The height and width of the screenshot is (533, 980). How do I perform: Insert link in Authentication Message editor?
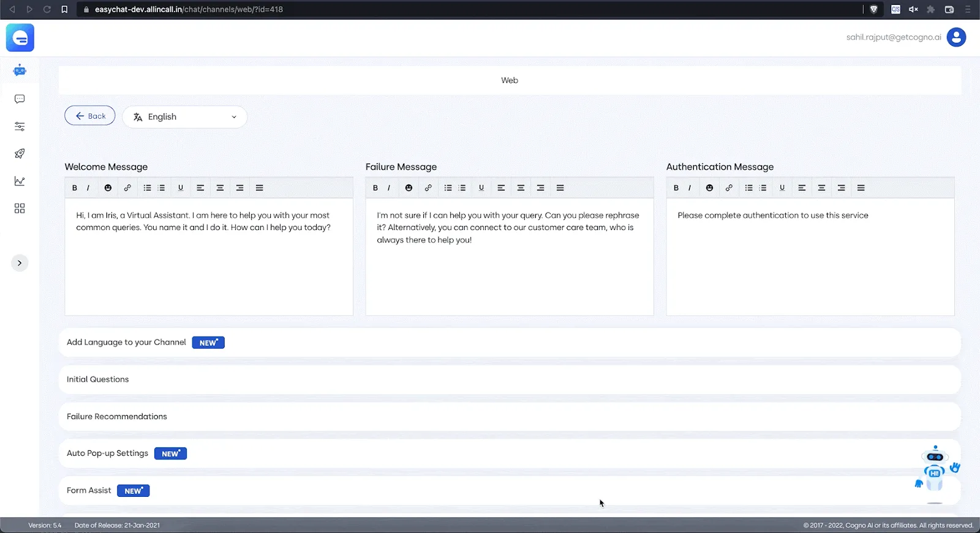tap(729, 188)
